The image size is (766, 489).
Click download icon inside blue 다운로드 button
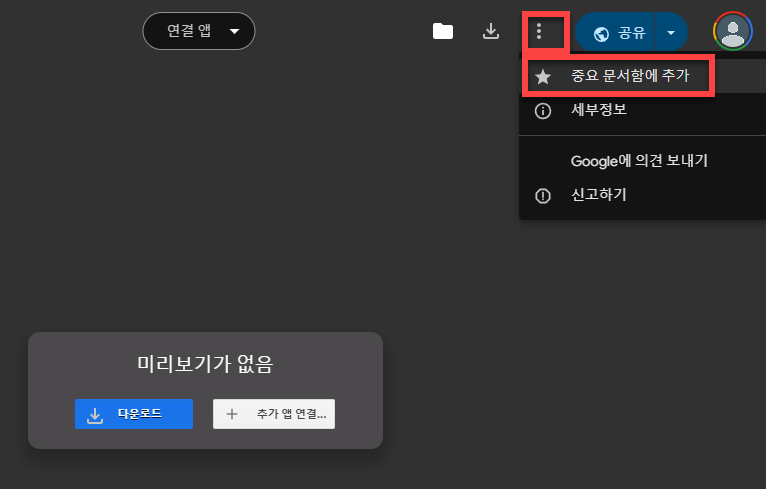tap(95, 415)
